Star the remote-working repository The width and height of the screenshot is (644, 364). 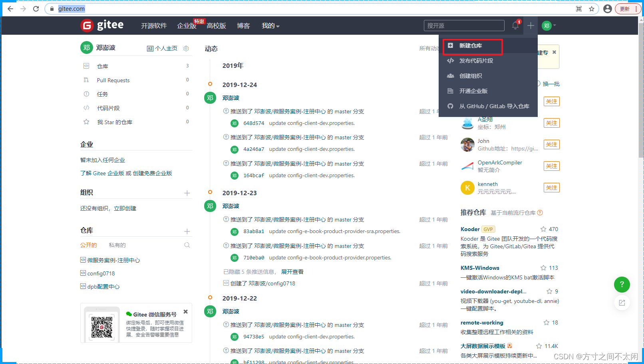tap(546, 322)
